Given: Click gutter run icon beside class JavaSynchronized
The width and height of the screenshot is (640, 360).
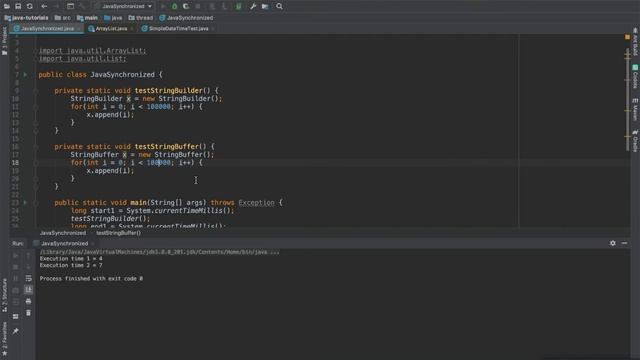Looking at the screenshot, I should (x=25, y=75).
